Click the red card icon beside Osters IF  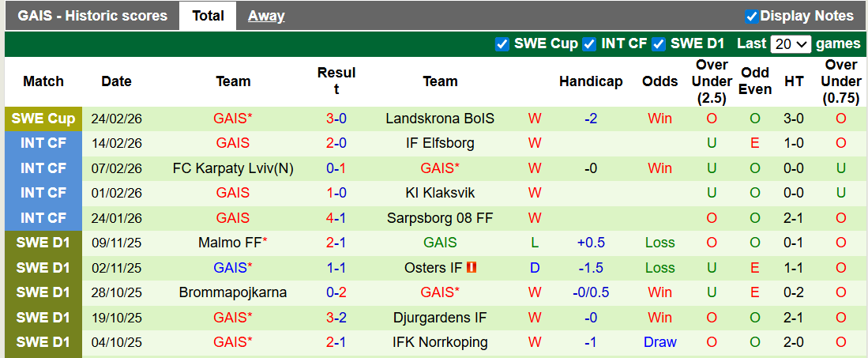[472, 268]
